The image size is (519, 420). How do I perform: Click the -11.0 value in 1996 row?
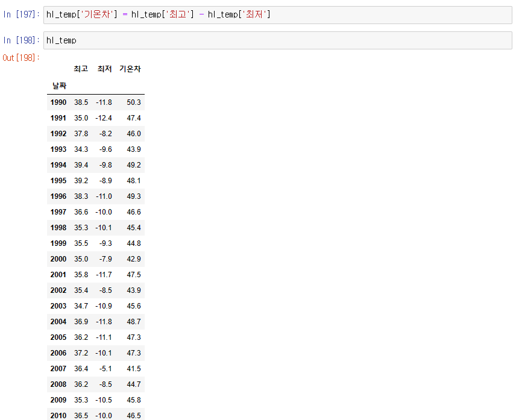(x=104, y=196)
